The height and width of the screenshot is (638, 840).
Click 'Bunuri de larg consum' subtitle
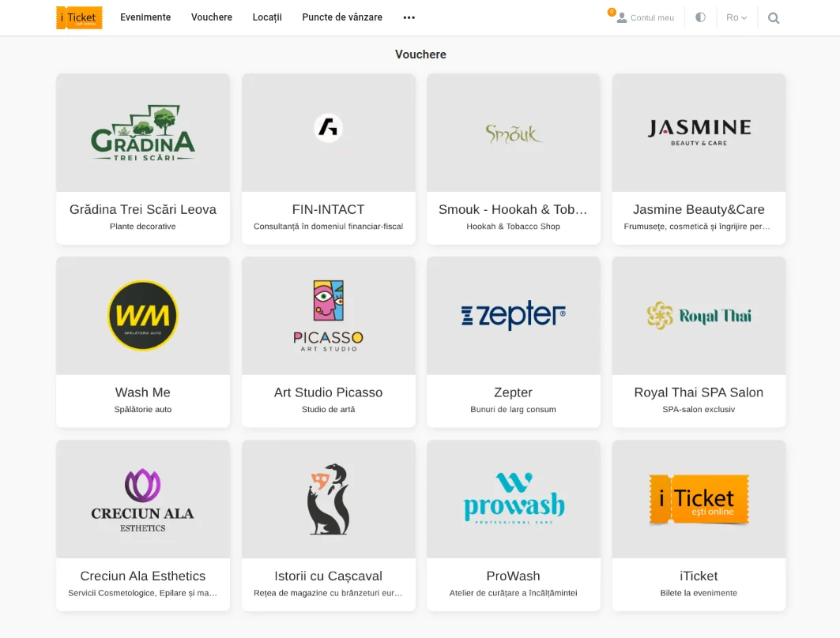513,410
